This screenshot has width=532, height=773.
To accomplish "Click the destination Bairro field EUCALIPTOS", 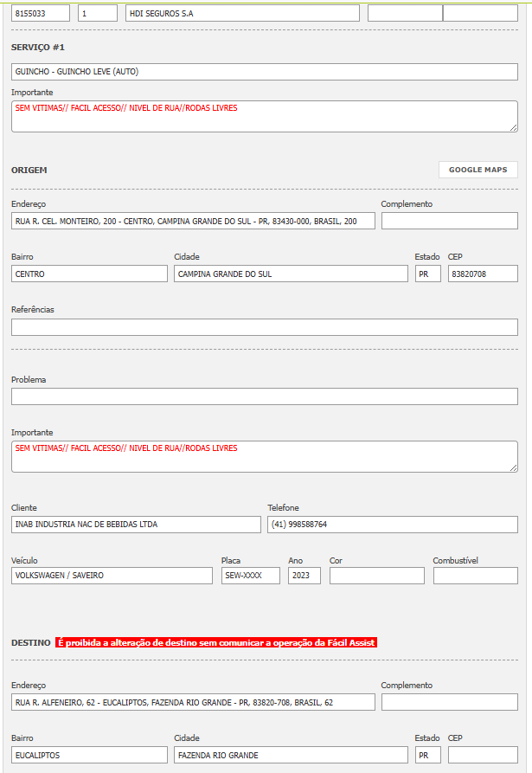I will (89, 755).
